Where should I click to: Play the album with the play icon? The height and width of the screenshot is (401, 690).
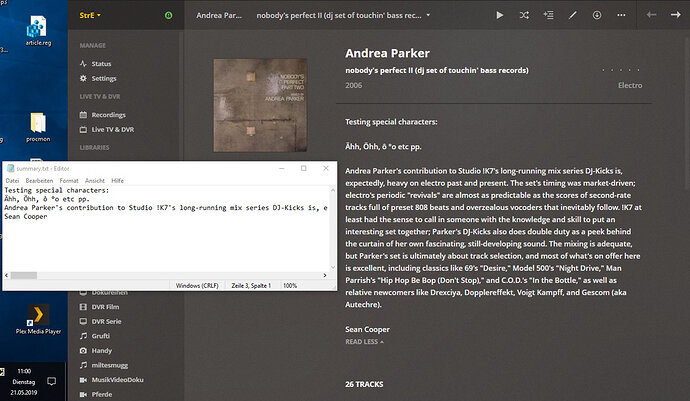tap(499, 15)
